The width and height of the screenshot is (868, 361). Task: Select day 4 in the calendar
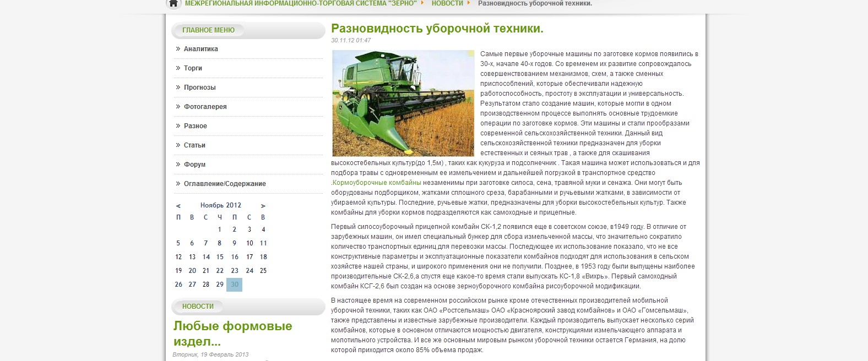click(263, 229)
